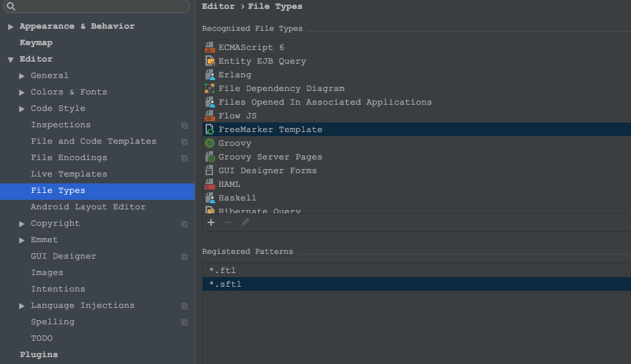
Task: Expand the Language Injections node
Action: pos(22,306)
